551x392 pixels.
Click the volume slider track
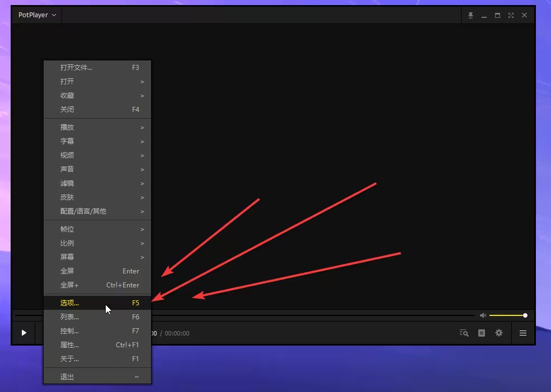[507, 315]
